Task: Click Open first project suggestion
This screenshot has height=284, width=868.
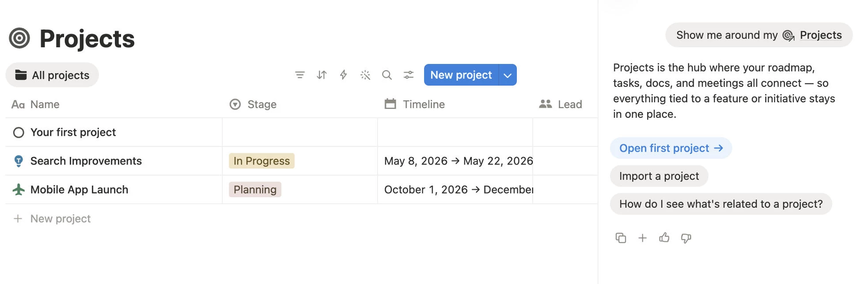Action: (x=671, y=148)
